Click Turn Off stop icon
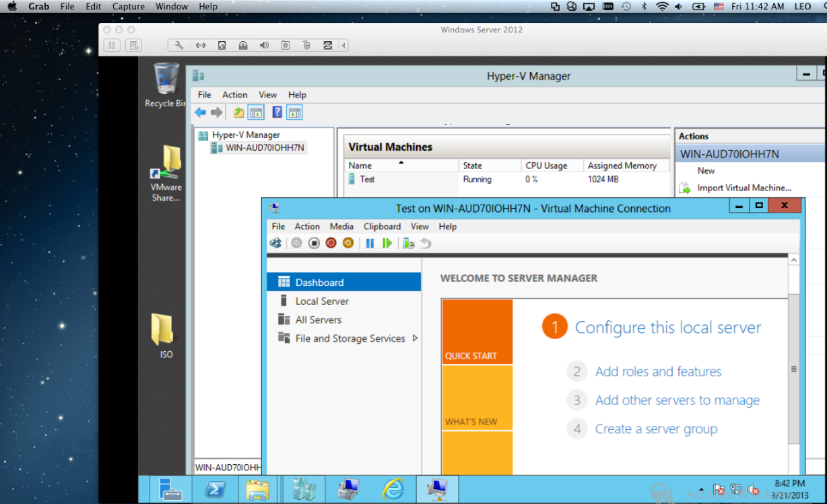This screenshot has width=827, height=504. pyautogui.click(x=314, y=243)
